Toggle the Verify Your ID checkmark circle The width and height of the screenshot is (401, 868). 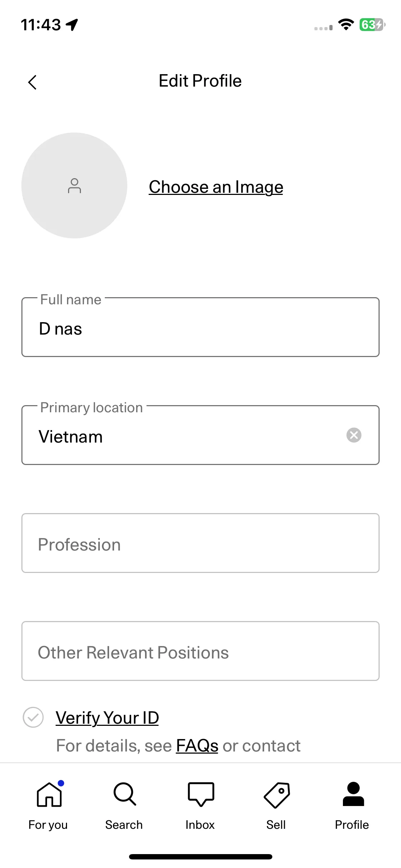(33, 717)
